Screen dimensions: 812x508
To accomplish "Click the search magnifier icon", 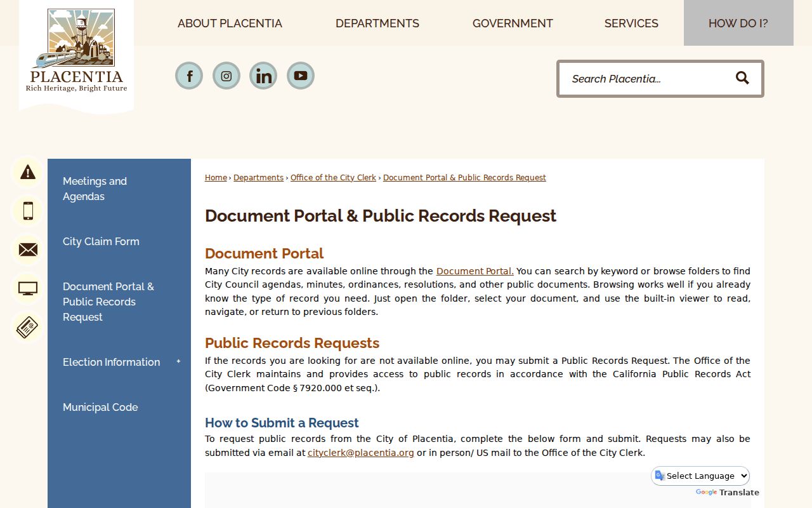I will (x=742, y=78).
